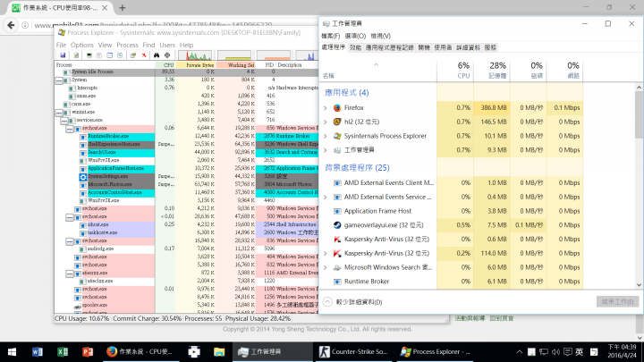This screenshot has width=644, height=362.
Task: Open new tab with plus button
Action: tap(123, 7)
